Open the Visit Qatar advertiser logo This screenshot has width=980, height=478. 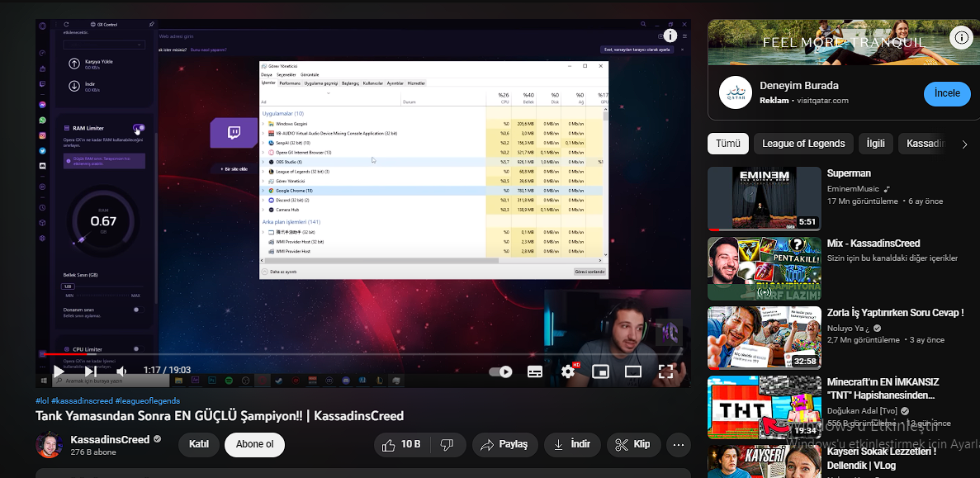[735, 92]
